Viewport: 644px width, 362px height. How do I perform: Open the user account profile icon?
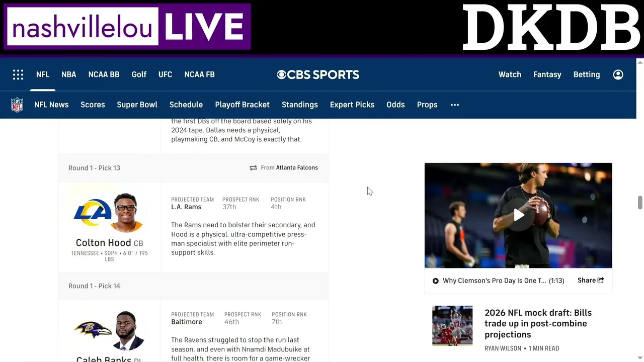coord(618,74)
